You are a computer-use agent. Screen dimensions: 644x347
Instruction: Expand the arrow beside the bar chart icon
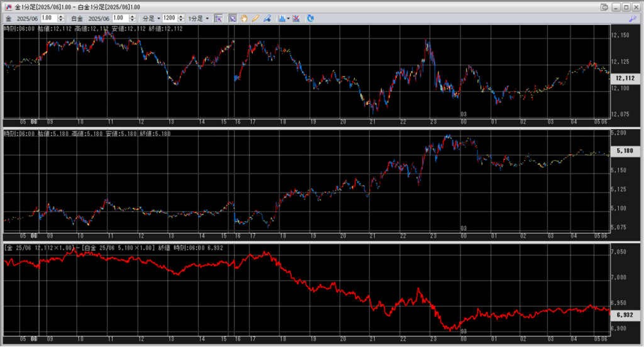pos(288,18)
